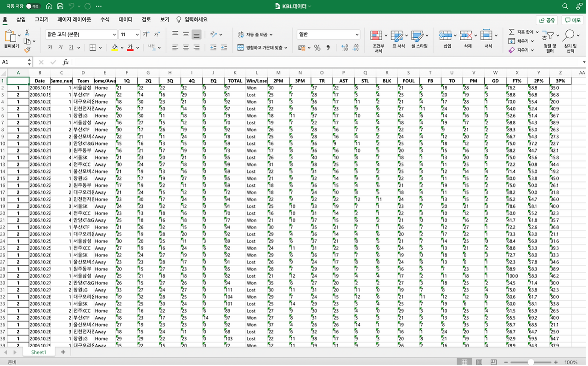588x366 pixels.
Task: Increase decimal places
Action: coord(345,48)
